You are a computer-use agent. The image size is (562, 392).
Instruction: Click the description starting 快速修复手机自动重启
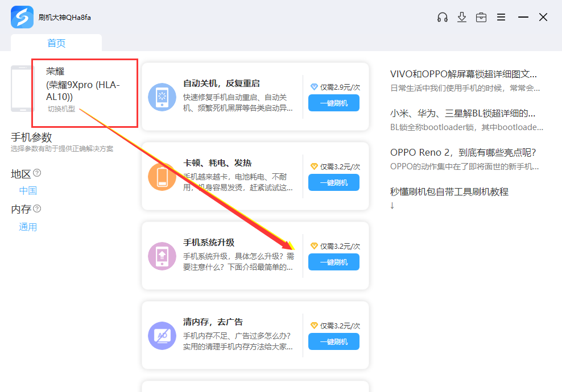coord(238,102)
